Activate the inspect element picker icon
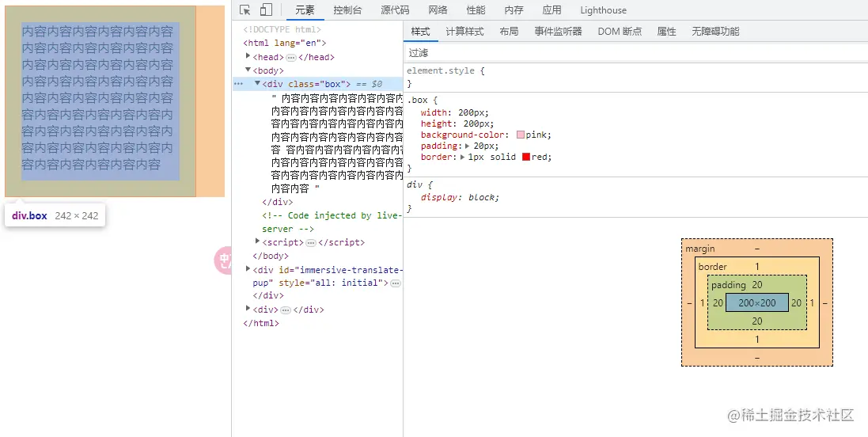The height and width of the screenshot is (437, 868). [245, 10]
